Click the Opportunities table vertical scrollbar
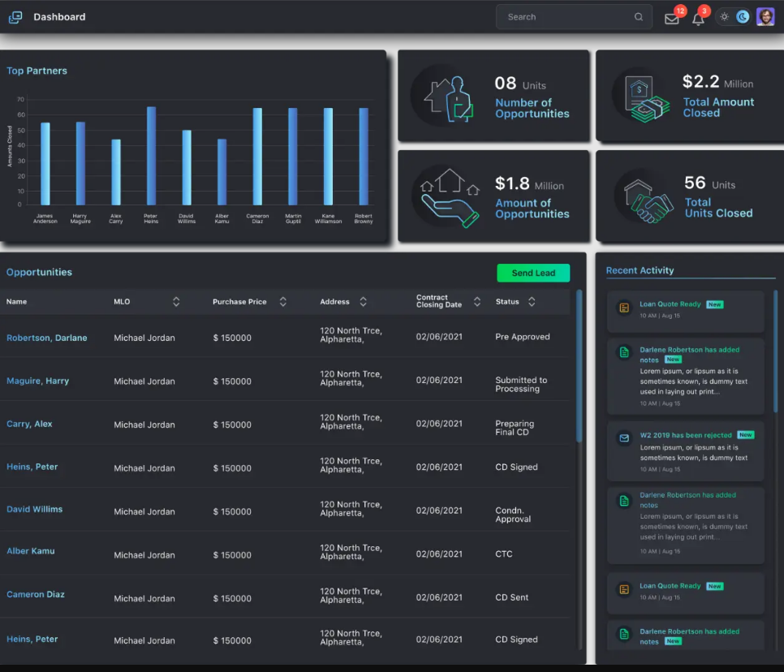Screen dimensions: 784x672 (x=579, y=366)
